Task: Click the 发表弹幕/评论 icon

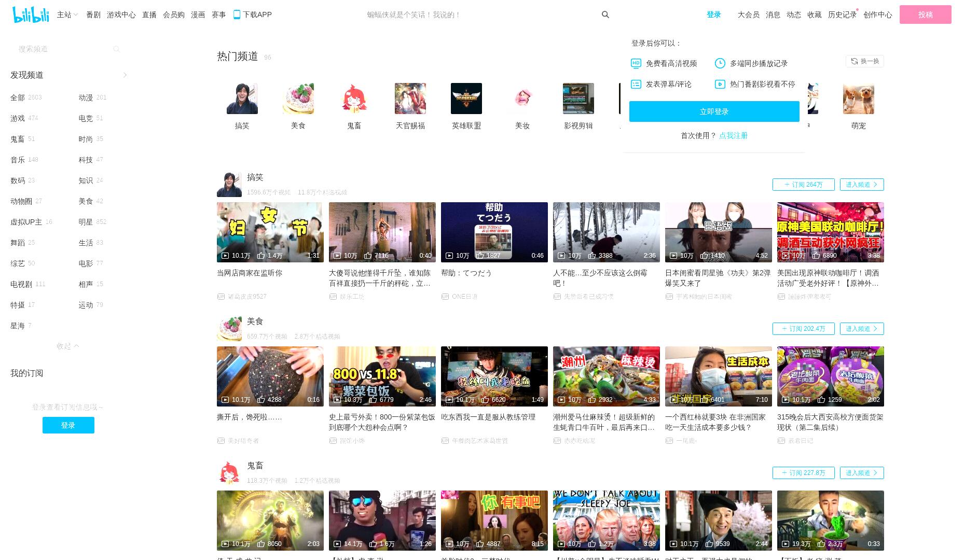Action: (636, 84)
